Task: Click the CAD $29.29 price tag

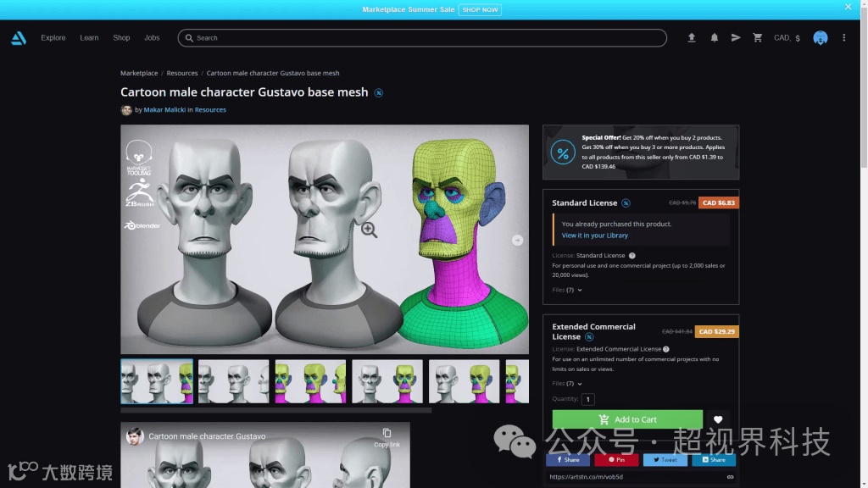Action: coord(717,331)
